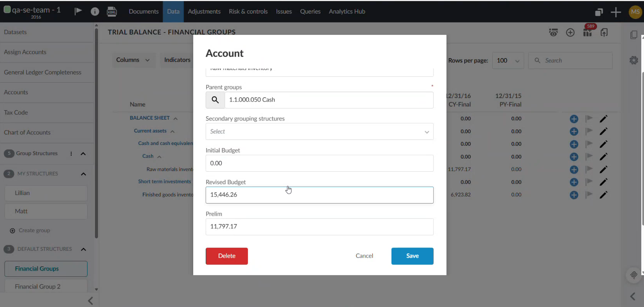The height and width of the screenshot is (307, 644).
Task: Edit pencil on Cash and cash equivalents row
Action: tap(603, 144)
